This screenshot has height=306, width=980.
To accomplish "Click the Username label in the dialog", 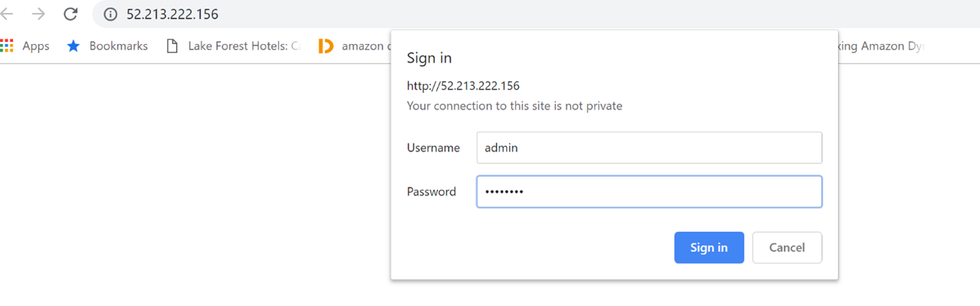I will [x=434, y=148].
